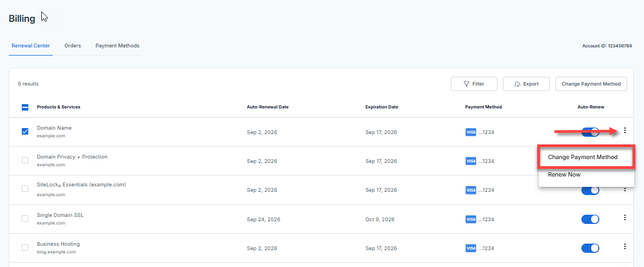Open three-dot menu for Domain Name row
This screenshot has width=644, height=267.
coord(625,130)
